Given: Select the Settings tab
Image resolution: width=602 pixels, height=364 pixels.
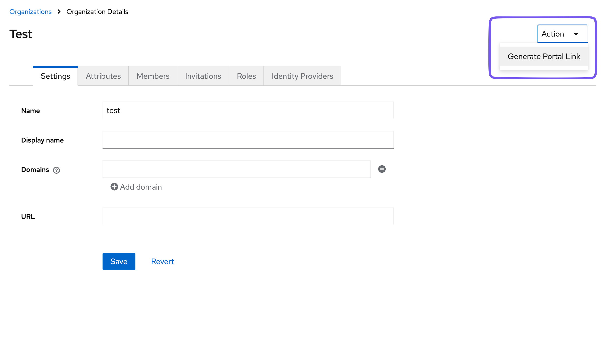Looking at the screenshot, I should coord(55,76).
